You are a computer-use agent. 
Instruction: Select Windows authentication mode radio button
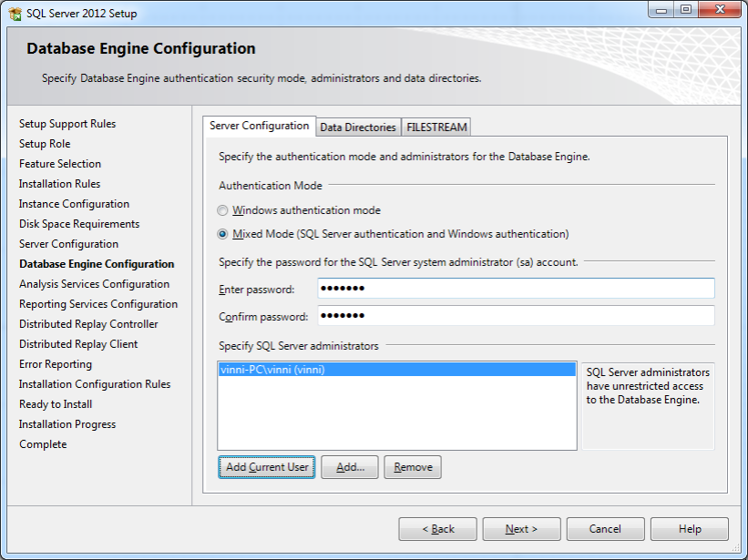point(222,210)
